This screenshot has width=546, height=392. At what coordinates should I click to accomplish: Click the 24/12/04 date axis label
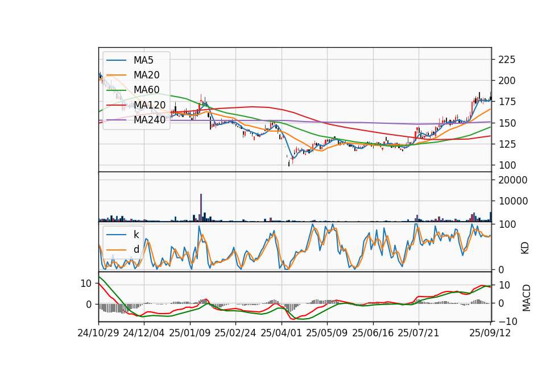click(144, 333)
